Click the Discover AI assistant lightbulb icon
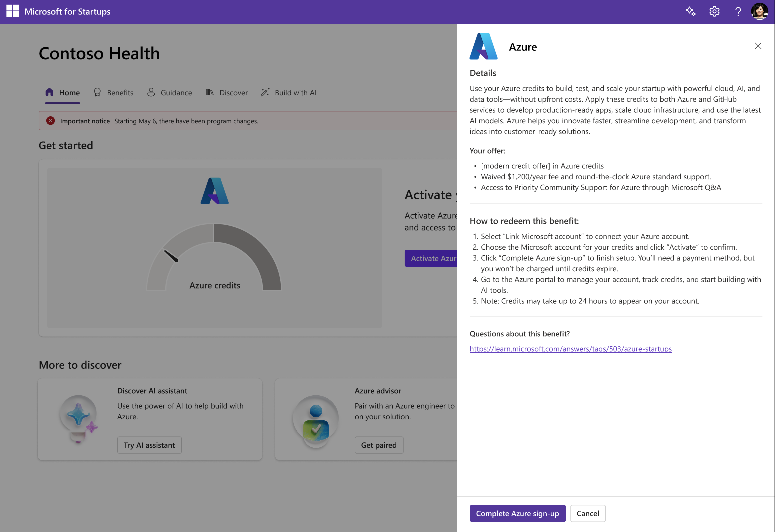 (78, 419)
